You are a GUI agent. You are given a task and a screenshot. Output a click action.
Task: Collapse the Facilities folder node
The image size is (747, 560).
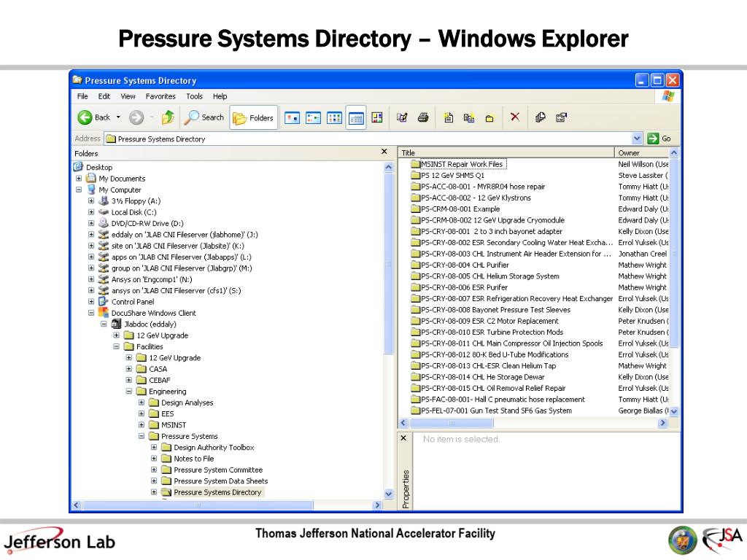[116, 346]
